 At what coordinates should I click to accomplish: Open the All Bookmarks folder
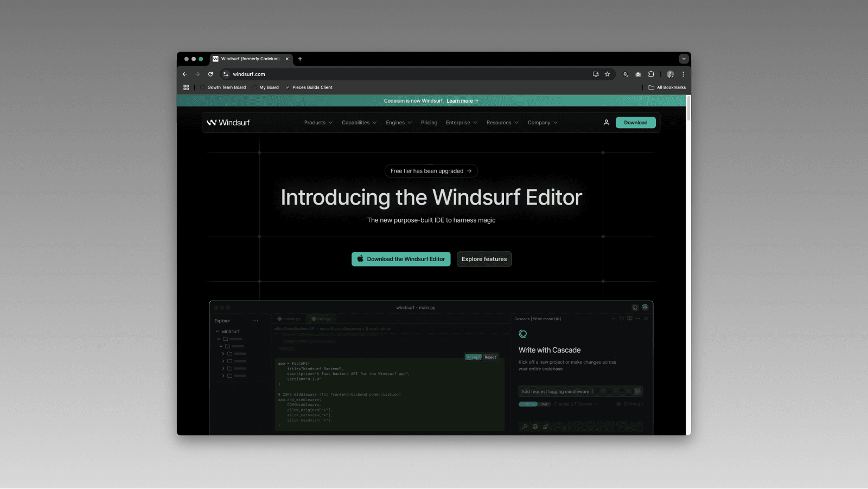[667, 87]
